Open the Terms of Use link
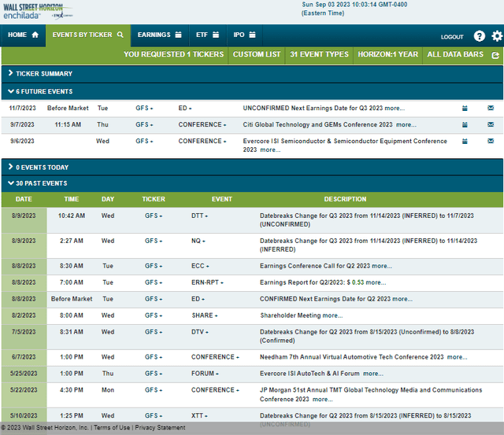This screenshot has width=504, height=435. (112, 428)
